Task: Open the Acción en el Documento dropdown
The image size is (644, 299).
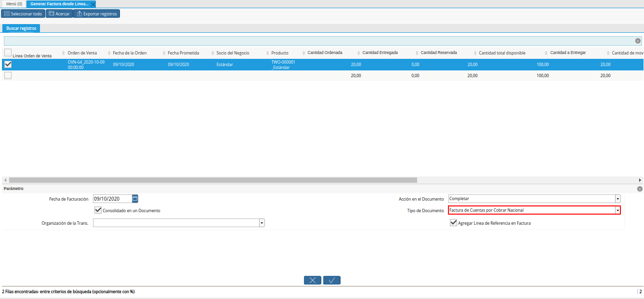Action: click(618, 199)
